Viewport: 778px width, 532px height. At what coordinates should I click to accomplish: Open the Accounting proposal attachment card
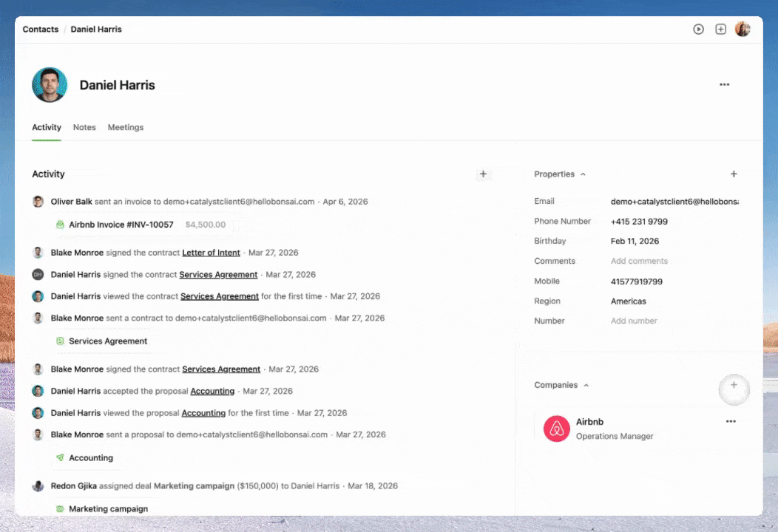point(91,457)
